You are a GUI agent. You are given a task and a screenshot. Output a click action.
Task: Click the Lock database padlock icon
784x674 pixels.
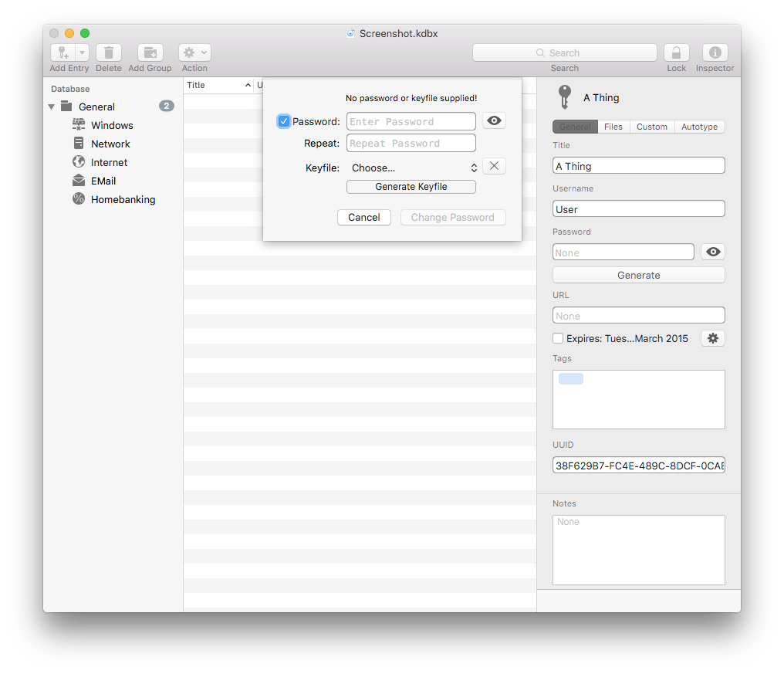pyautogui.click(x=676, y=52)
